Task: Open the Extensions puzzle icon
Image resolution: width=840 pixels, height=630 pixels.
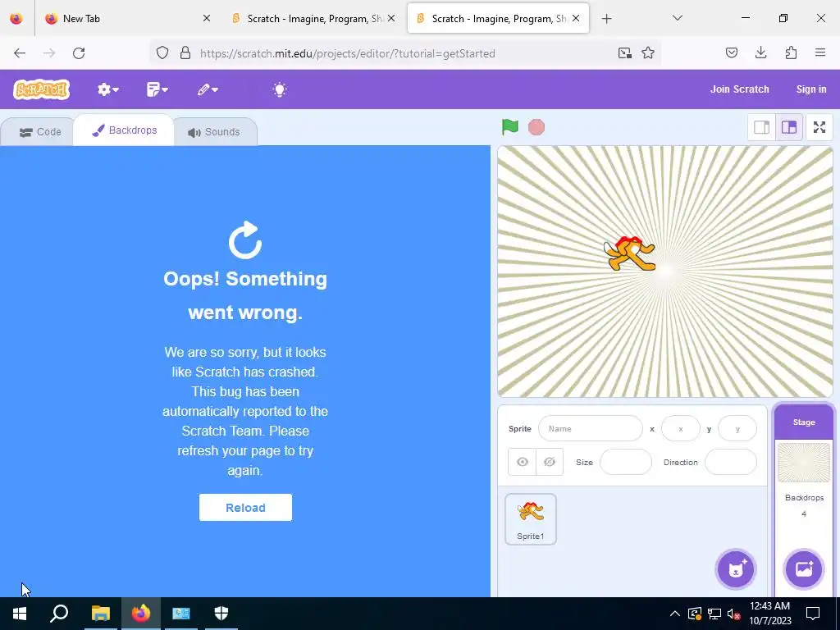Action: [791, 53]
